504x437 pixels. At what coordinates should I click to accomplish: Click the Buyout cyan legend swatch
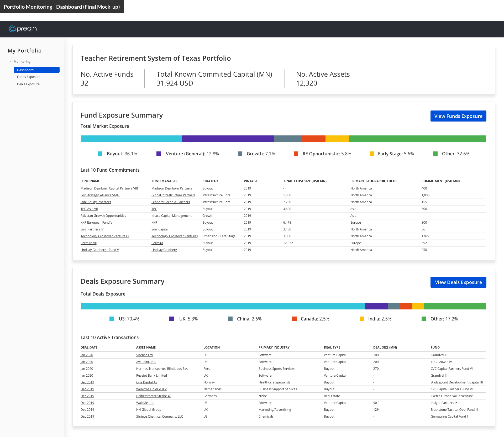pyautogui.click(x=100, y=154)
